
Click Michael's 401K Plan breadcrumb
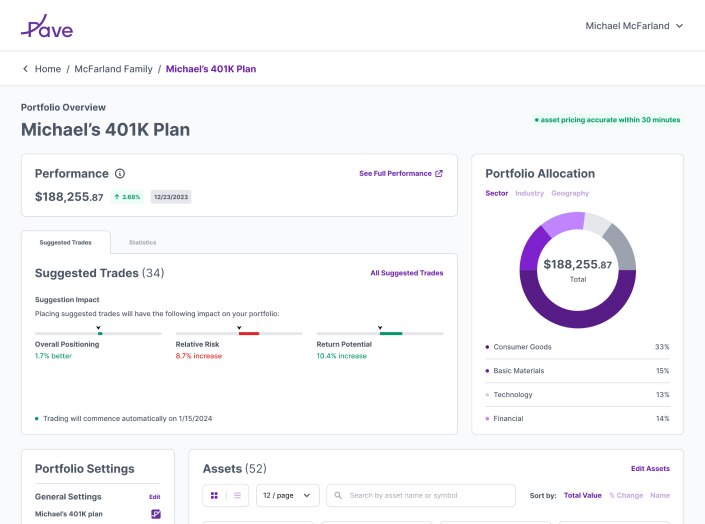click(211, 69)
